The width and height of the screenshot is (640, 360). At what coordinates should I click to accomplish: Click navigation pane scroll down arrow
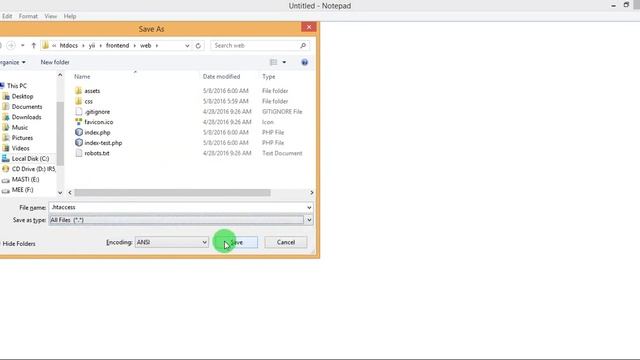click(60, 192)
